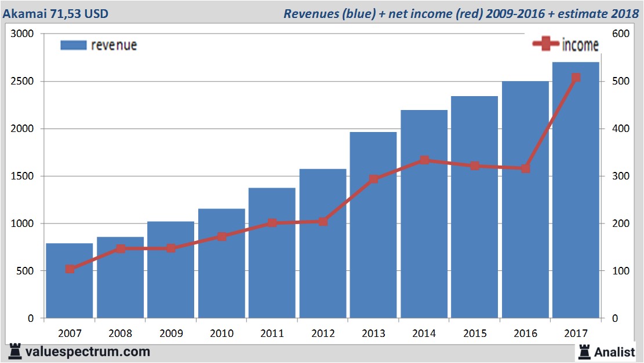The image size is (644, 363).
Task: Select the 2009 revenue bar
Action: 171,269
